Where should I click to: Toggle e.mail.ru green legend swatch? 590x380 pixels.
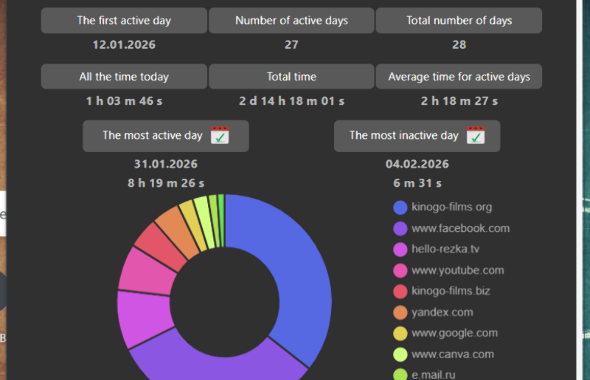[x=400, y=374]
